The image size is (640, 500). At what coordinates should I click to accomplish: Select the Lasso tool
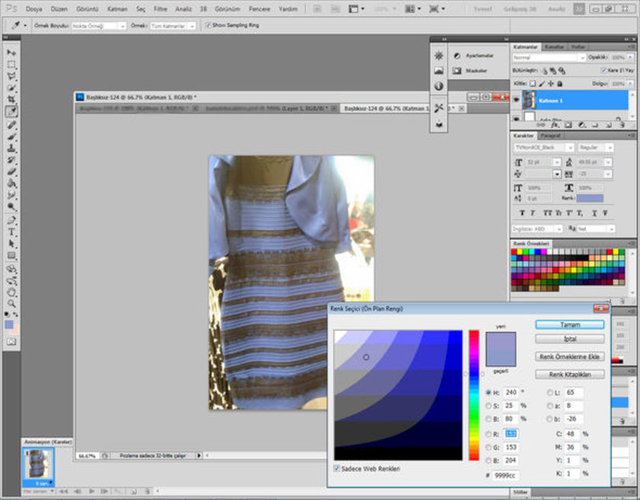point(11,75)
